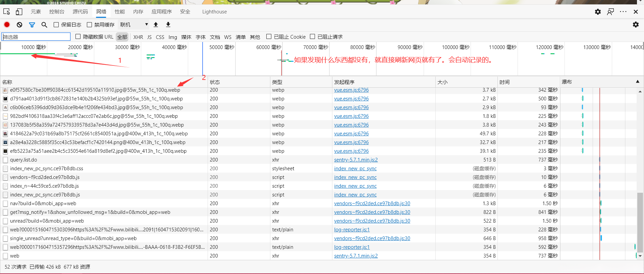This screenshot has width=644, height=274.
Task: Open network search magnifier
Action: coord(44,25)
